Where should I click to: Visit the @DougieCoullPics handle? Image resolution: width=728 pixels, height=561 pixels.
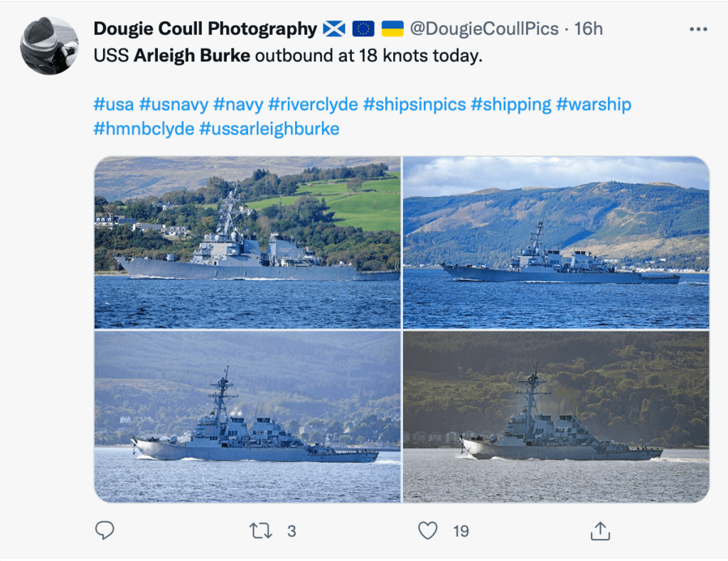click(484, 28)
